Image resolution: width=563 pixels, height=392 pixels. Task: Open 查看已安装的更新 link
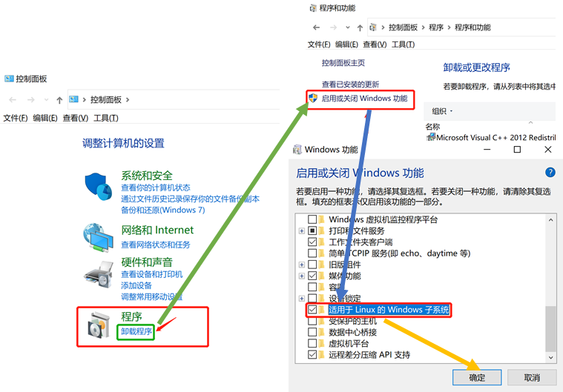350,84
